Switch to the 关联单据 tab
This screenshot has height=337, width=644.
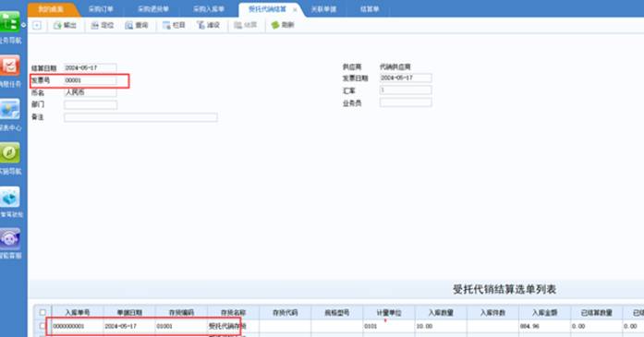coord(323,9)
